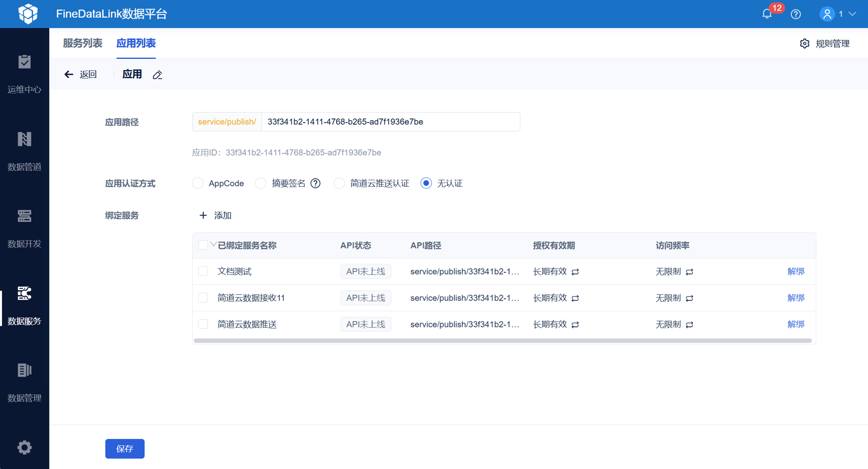Click 解绑 for 简道云数据接收11

(796, 298)
